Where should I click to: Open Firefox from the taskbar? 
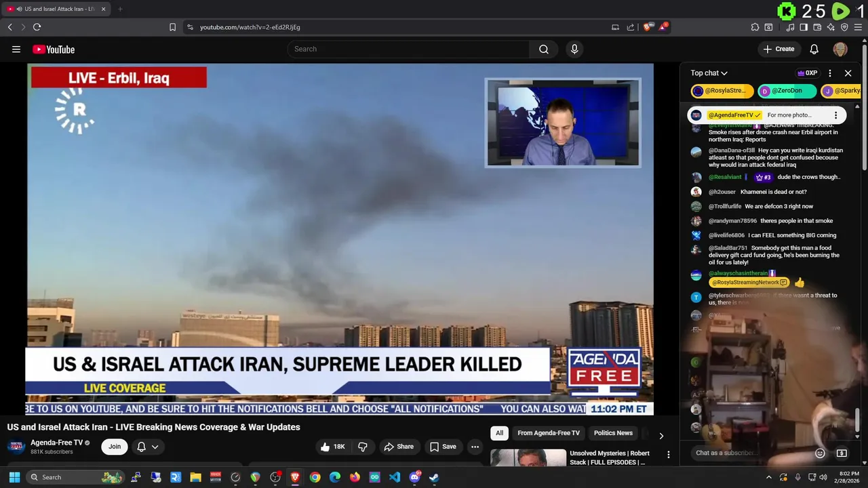pyautogui.click(x=355, y=477)
